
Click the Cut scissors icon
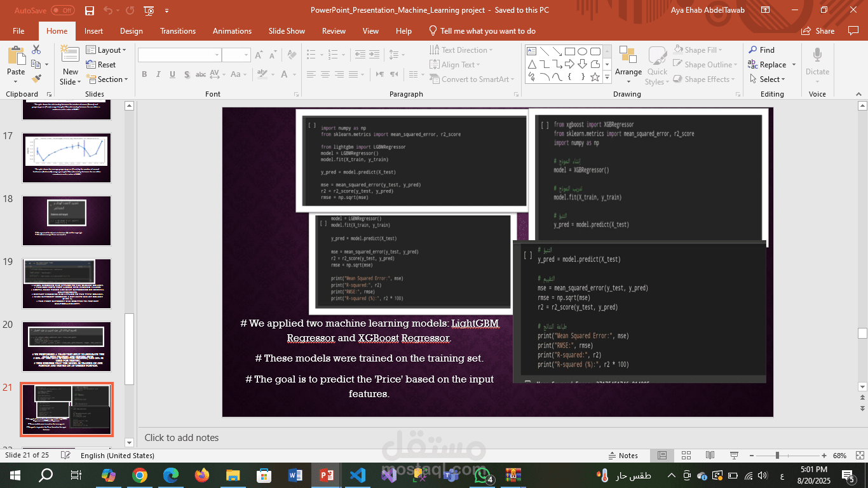point(36,50)
